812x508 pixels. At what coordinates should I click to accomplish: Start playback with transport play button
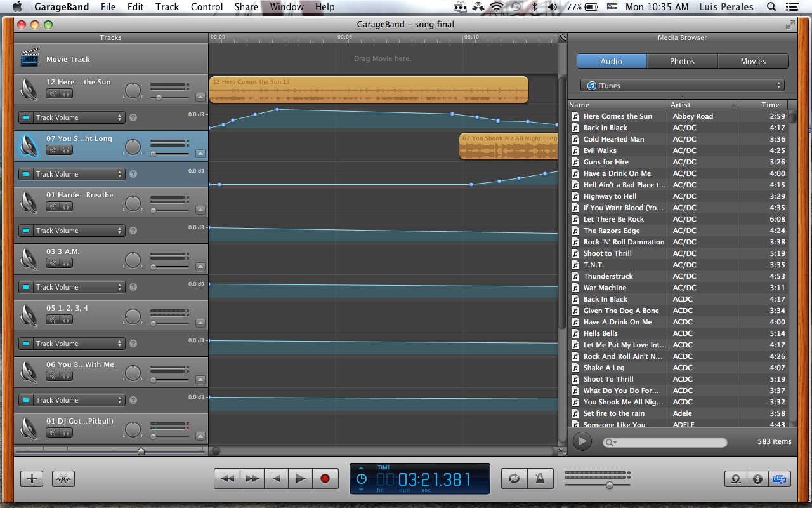click(x=301, y=478)
